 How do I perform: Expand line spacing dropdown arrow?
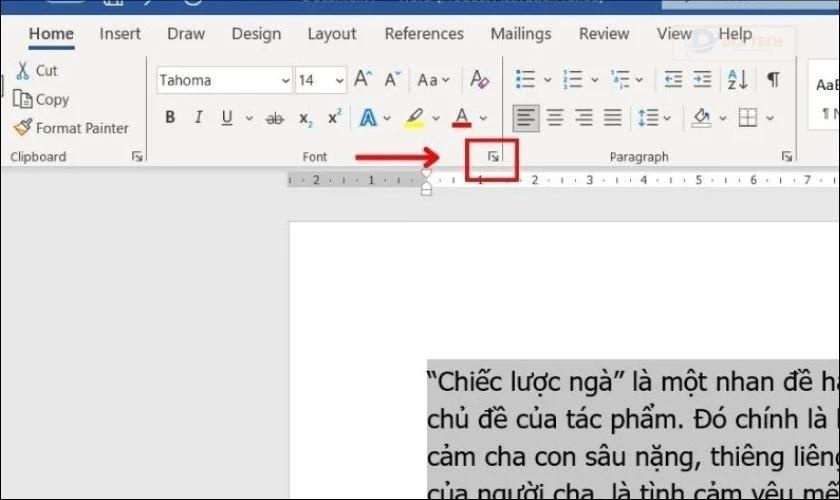coord(667,118)
